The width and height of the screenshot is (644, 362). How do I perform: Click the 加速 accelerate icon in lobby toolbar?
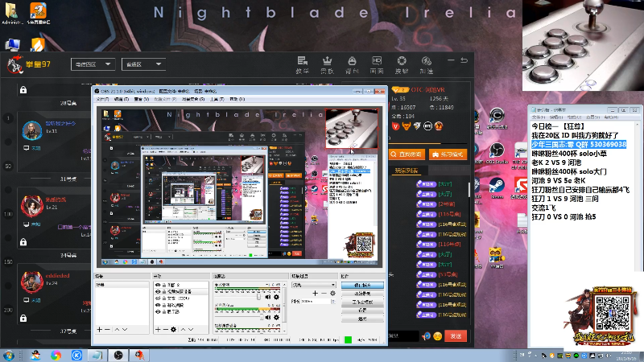point(427,65)
